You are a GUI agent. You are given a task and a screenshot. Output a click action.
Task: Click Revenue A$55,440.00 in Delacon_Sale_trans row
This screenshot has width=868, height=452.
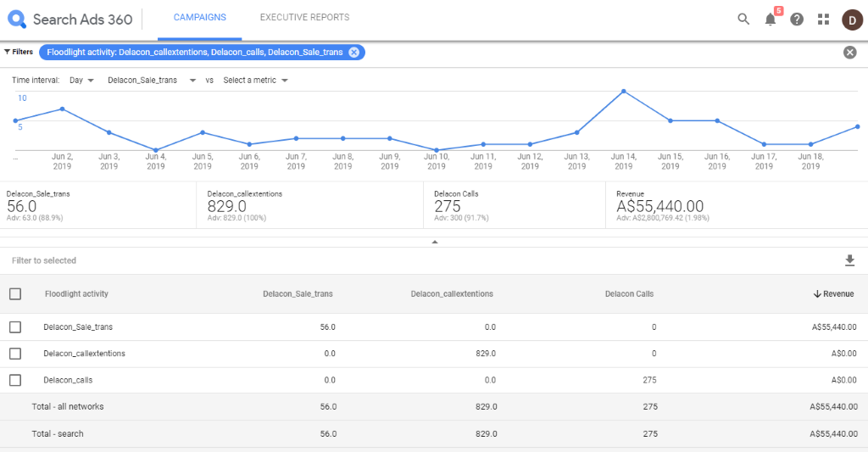click(834, 326)
